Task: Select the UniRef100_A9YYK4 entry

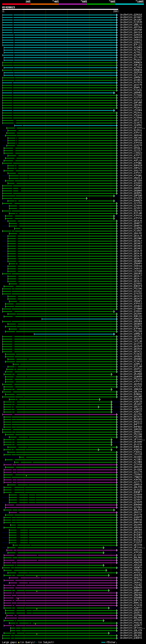Action: pyautogui.click(x=131, y=27)
